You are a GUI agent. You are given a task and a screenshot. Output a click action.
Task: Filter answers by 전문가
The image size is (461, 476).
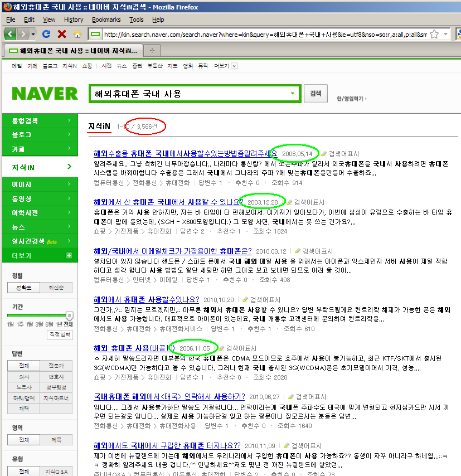point(56,366)
